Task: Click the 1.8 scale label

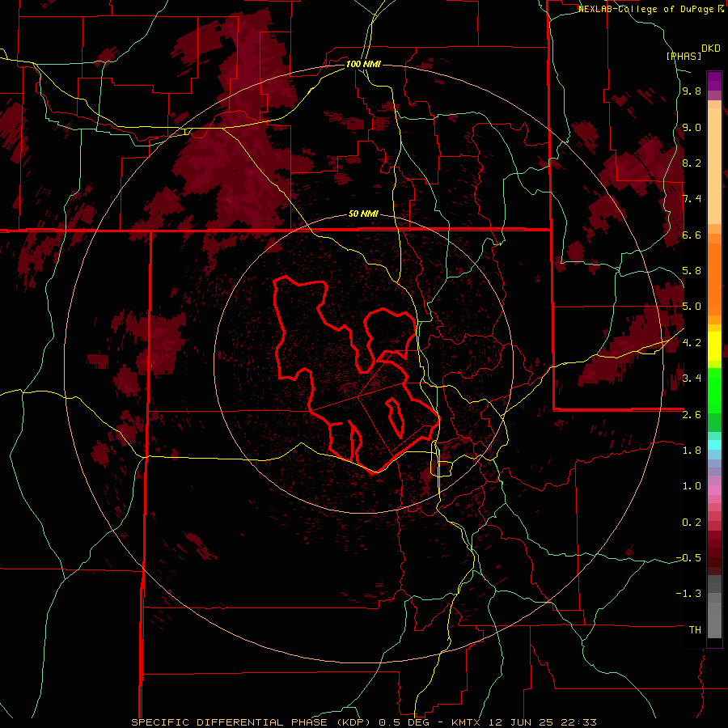Action: click(x=692, y=451)
